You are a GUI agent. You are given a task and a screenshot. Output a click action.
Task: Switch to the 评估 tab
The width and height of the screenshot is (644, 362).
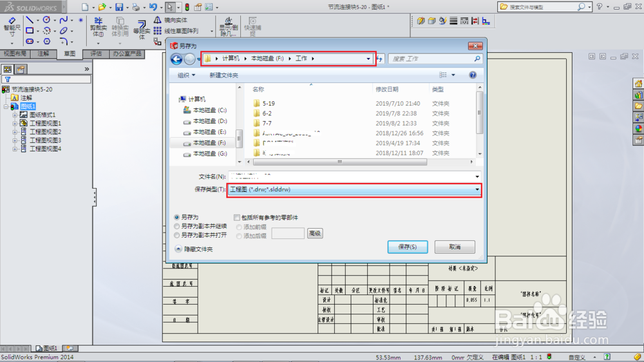pyautogui.click(x=96, y=54)
